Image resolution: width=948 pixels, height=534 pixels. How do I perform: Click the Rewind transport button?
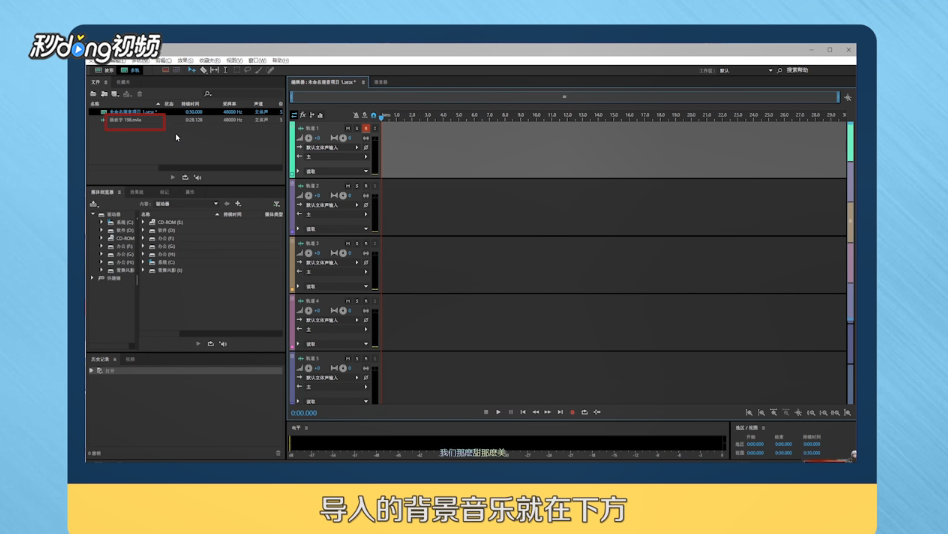click(536, 412)
